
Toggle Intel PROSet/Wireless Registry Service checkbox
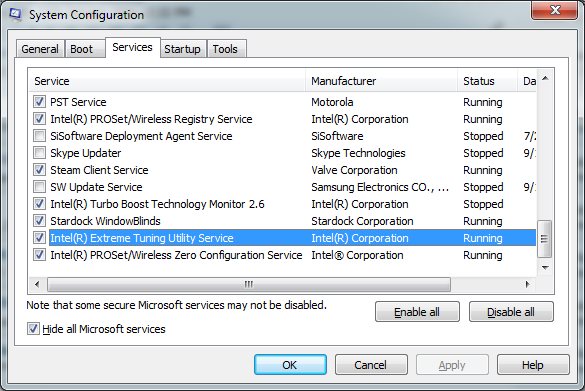point(39,119)
